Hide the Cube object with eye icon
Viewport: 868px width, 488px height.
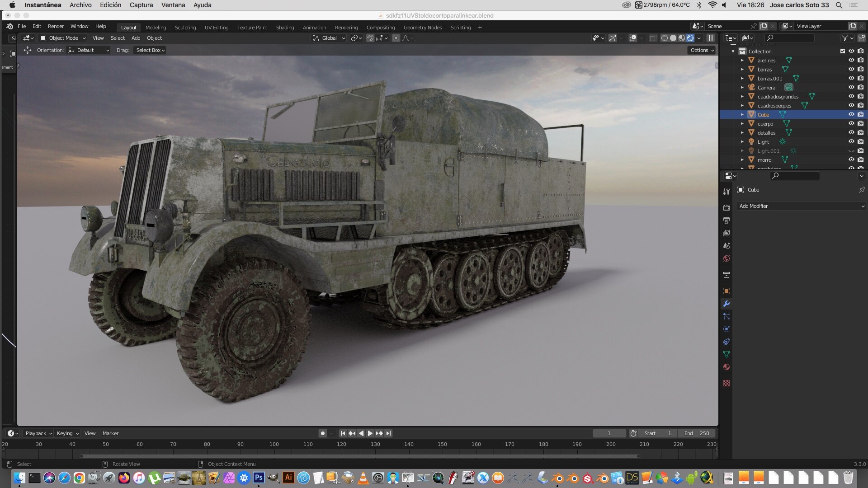click(x=851, y=114)
